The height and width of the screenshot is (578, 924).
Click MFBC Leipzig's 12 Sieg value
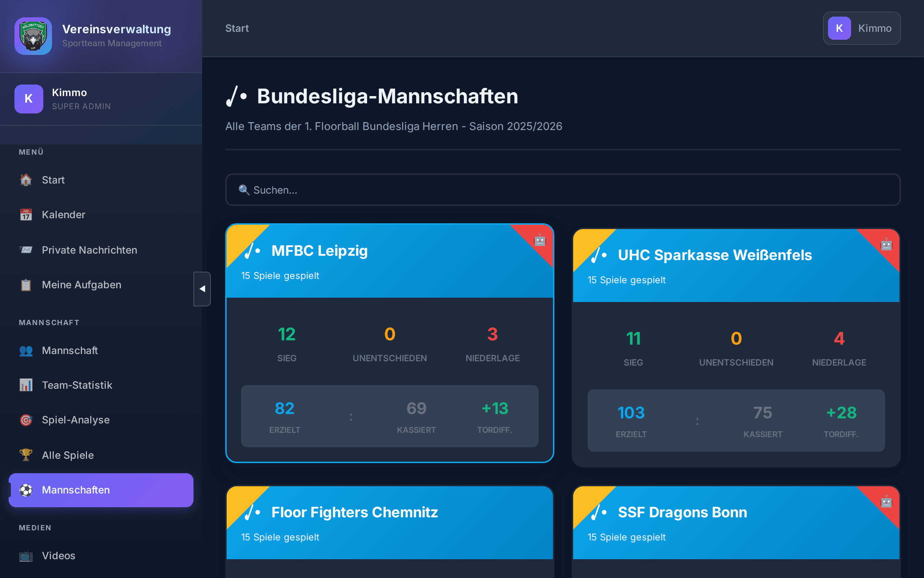pos(287,335)
